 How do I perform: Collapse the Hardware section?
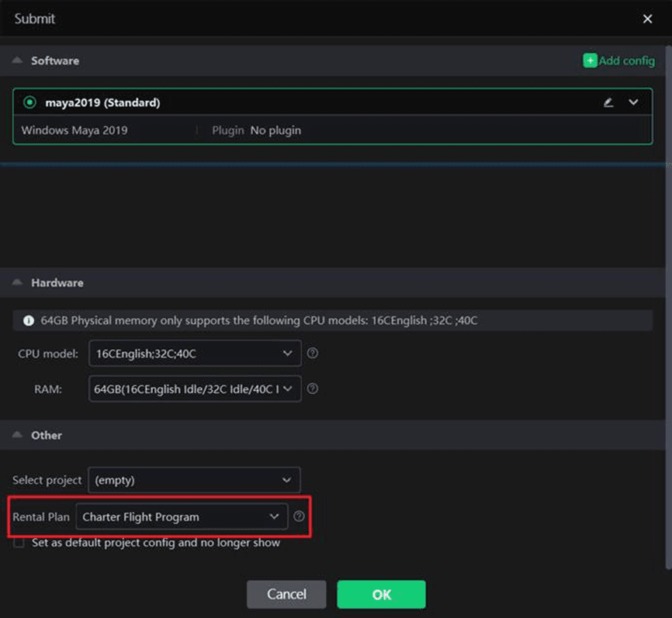click(x=17, y=283)
